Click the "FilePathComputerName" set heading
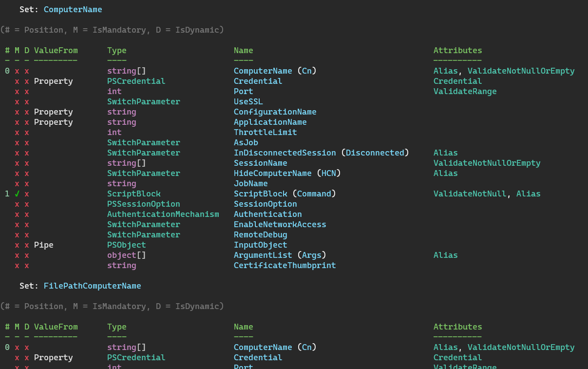588x369 pixels. [93, 286]
